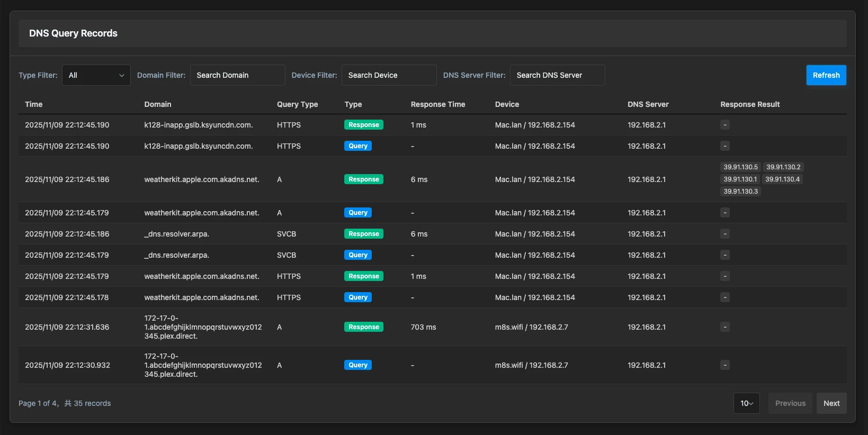Go to the Next page
Screen dimensions: 868x435
pyautogui.click(x=831, y=403)
